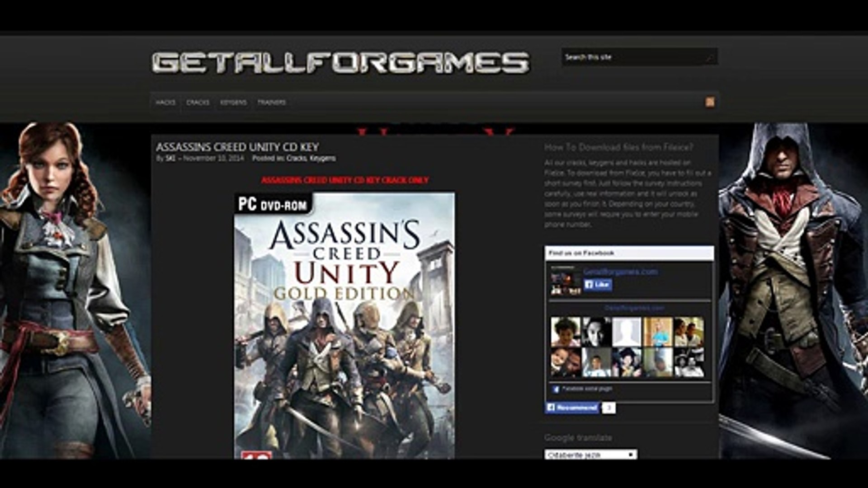The width and height of the screenshot is (868, 488).
Task: Click the GETALLFORGAMES site logo
Action: (340, 63)
